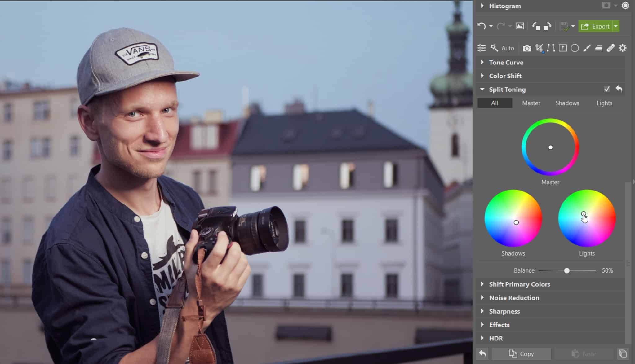Click the histogram settings sun icon
635x364 pixels.
(625, 5)
